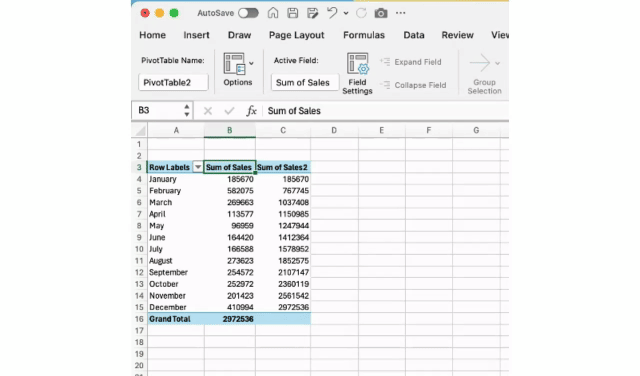Image resolution: width=640 pixels, height=376 pixels.
Task: Select column C header
Action: click(x=283, y=131)
